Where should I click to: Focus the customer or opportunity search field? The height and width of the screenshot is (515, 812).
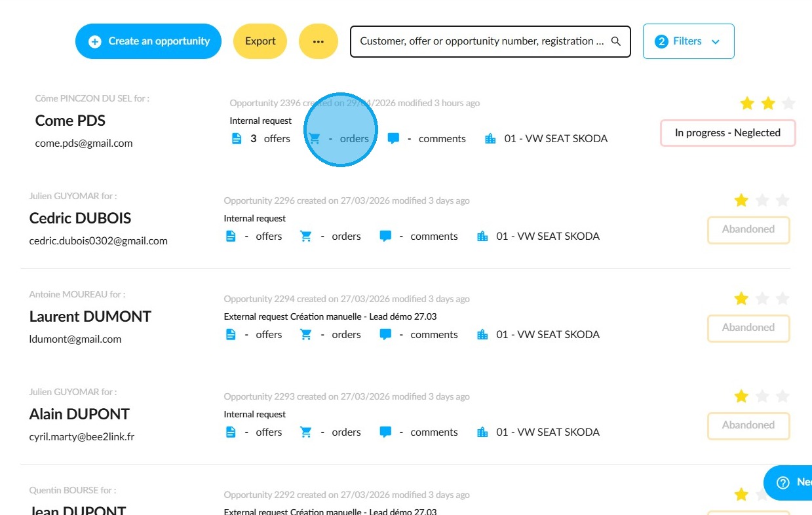point(482,41)
